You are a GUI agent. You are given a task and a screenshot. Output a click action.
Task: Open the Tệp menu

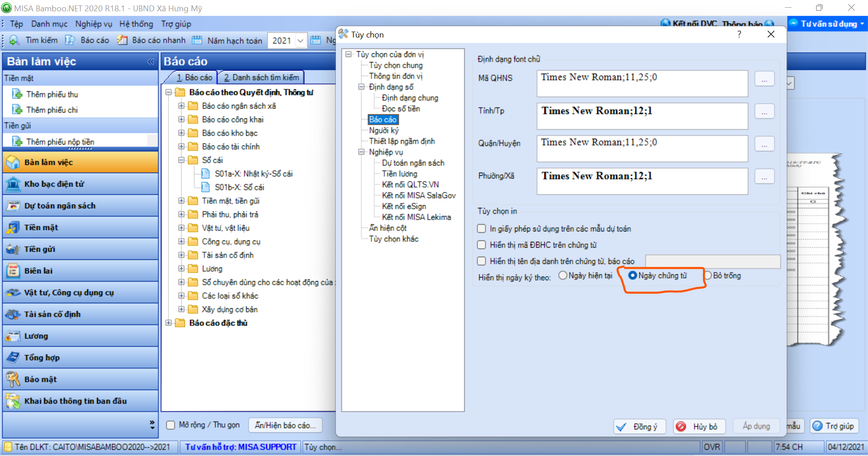click(16, 24)
